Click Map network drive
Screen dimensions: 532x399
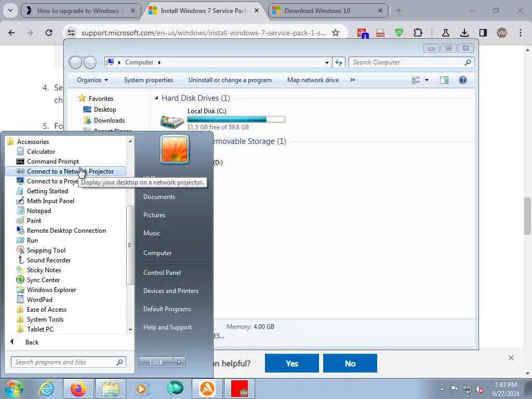[313, 80]
